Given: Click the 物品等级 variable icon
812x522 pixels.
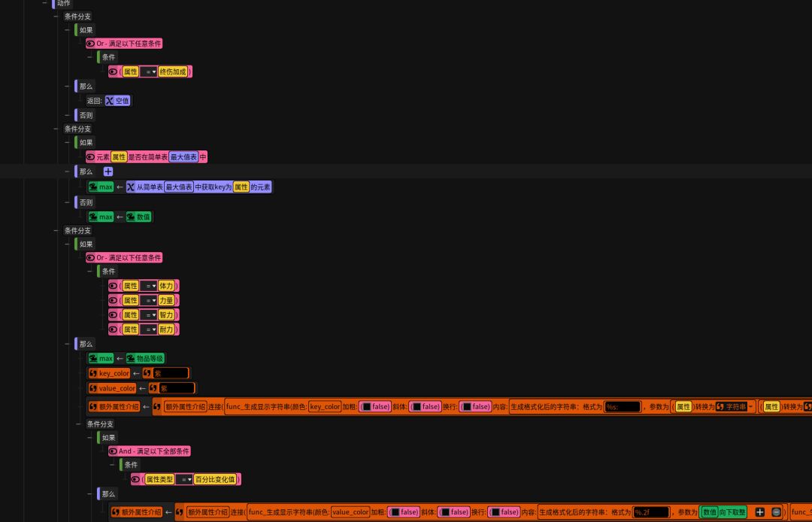Looking at the screenshot, I should [x=131, y=358].
